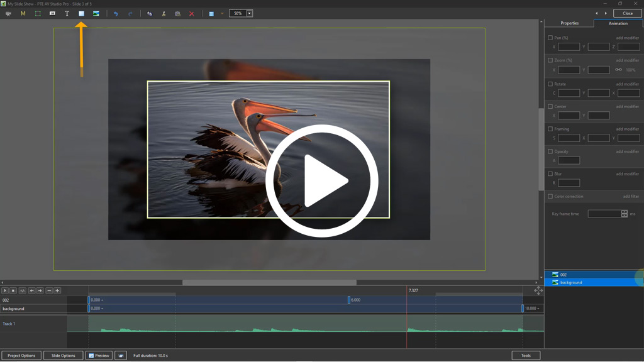
Task: Enable the Pan (%) checkbox
Action: coord(550,38)
